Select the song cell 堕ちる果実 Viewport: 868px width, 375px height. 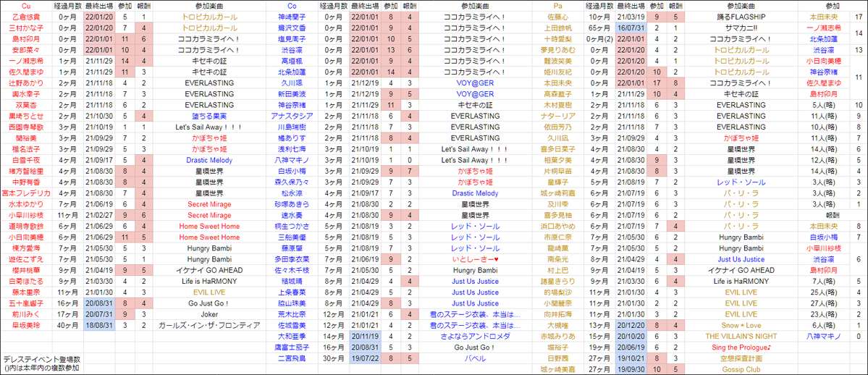209,116
